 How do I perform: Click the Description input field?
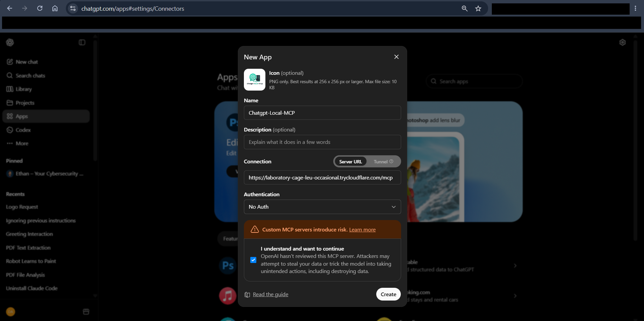322,142
